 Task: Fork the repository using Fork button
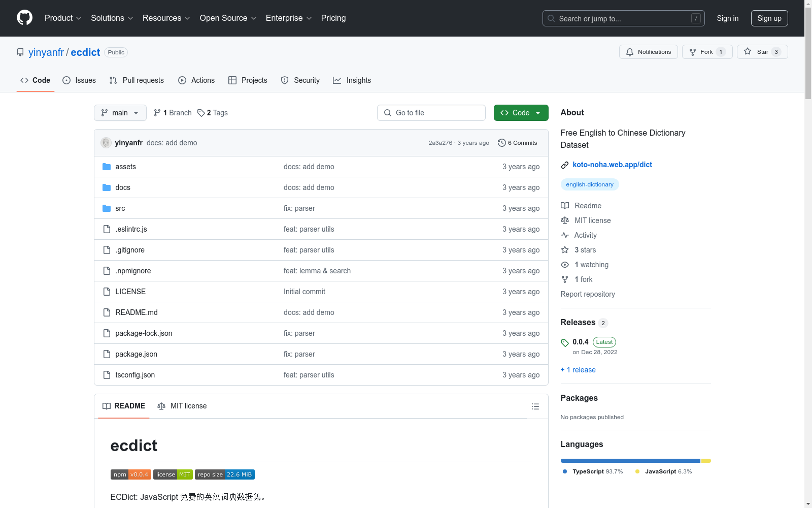[707, 52]
